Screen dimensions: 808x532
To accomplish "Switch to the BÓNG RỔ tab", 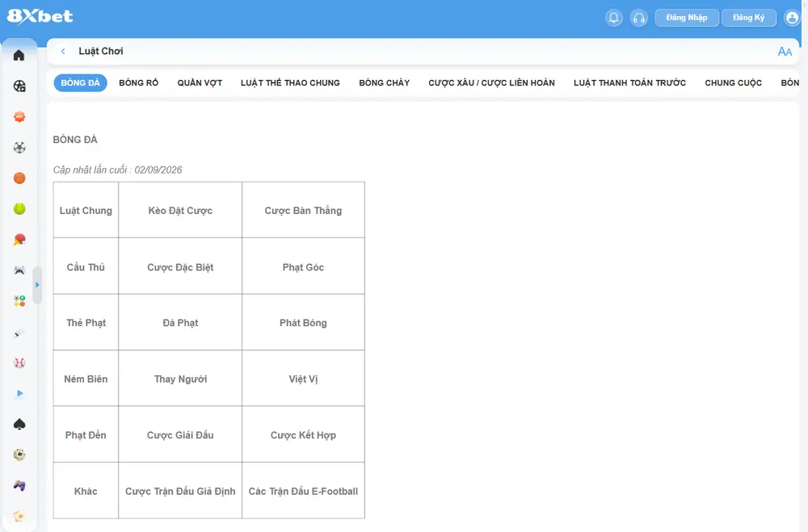I will [x=139, y=83].
